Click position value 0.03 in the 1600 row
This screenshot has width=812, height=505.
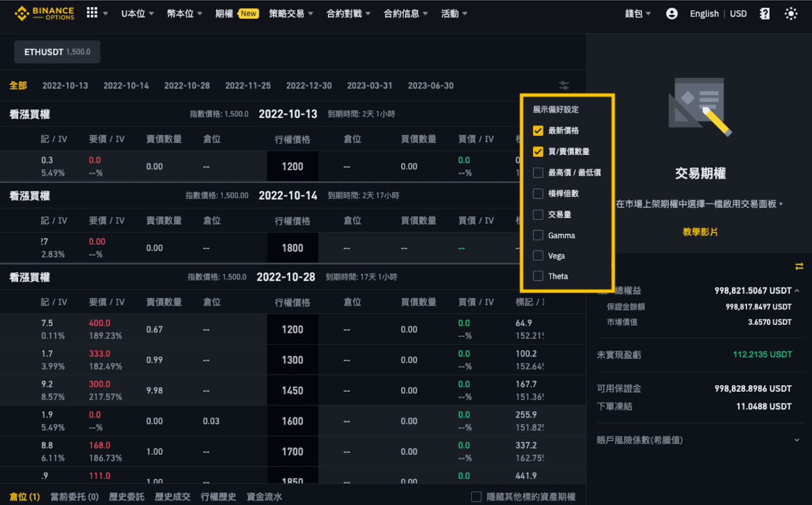pos(211,421)
